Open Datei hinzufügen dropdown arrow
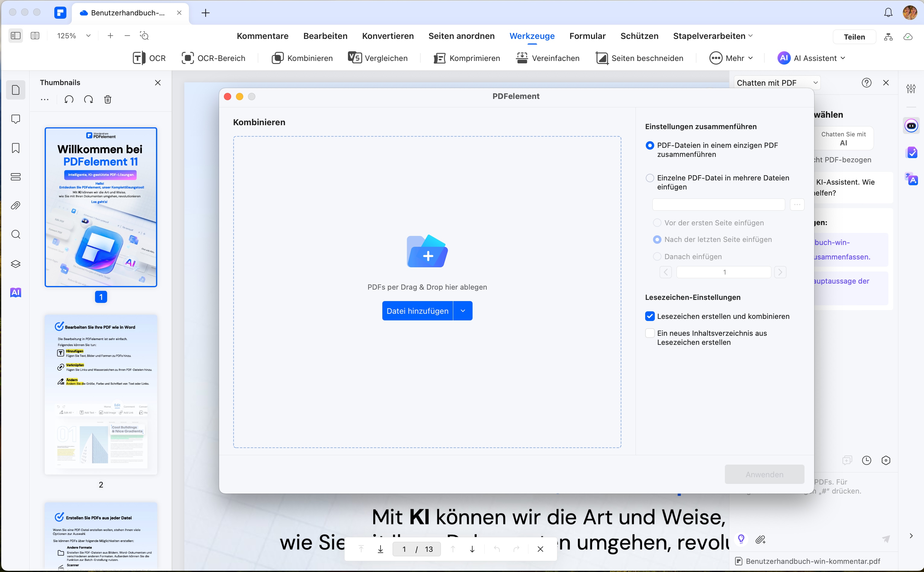 (463, 311)
